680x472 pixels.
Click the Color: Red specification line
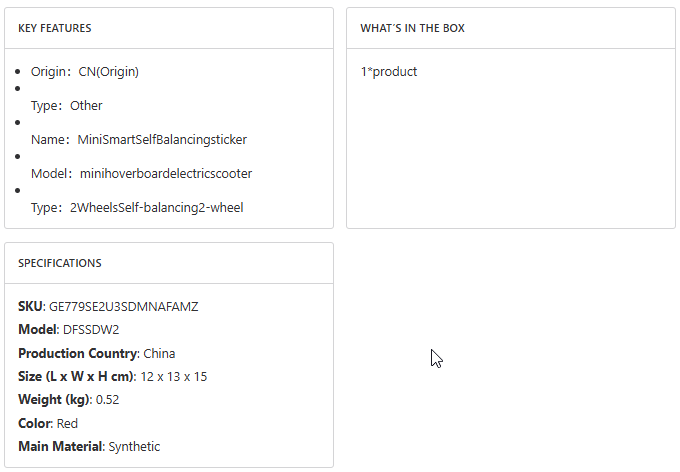pos(48,424)
